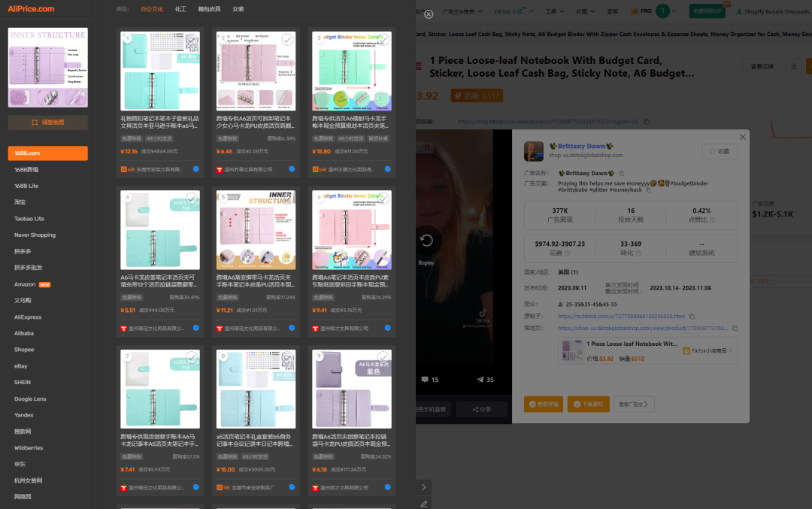Click the blue chat icon on the ¥6.46 card
Viewport: 812px width, 509px height.
coord(292,169)
